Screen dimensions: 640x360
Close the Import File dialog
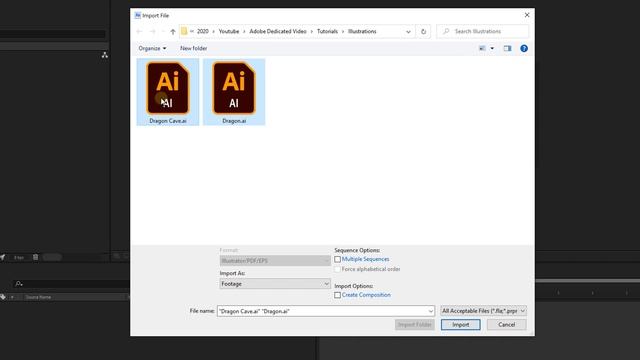(x=527, y=15)
